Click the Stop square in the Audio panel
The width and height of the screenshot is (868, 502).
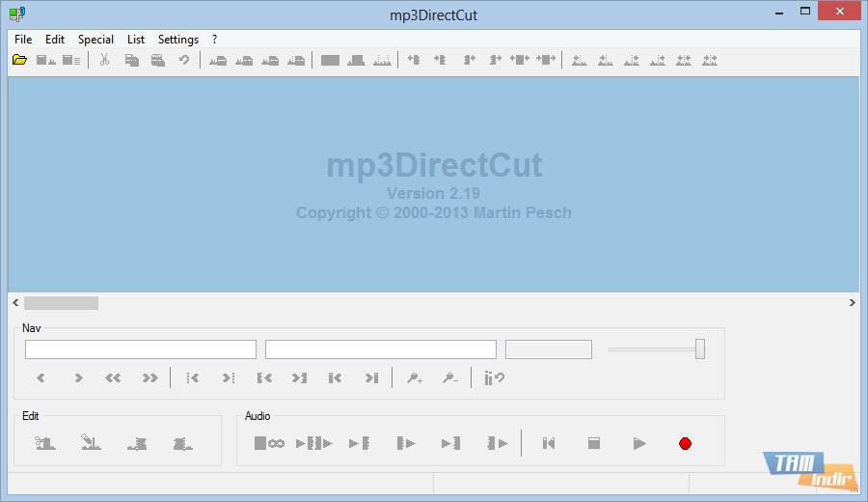593,443
